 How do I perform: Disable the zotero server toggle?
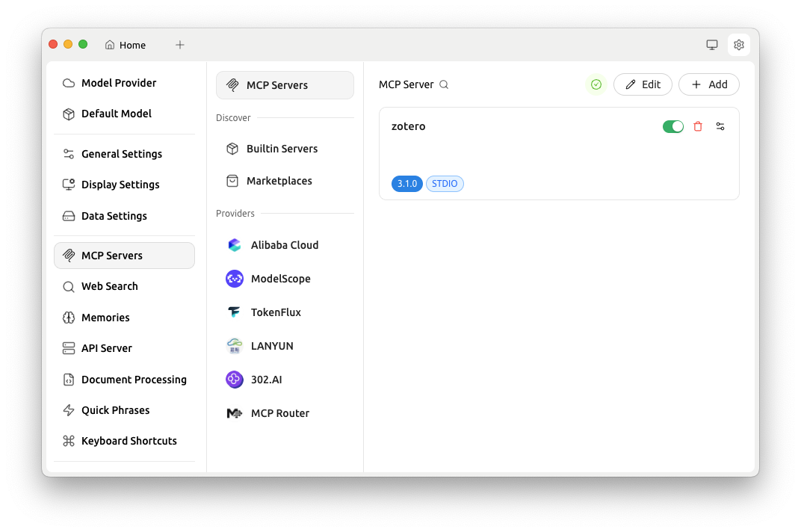coord(672,127)
